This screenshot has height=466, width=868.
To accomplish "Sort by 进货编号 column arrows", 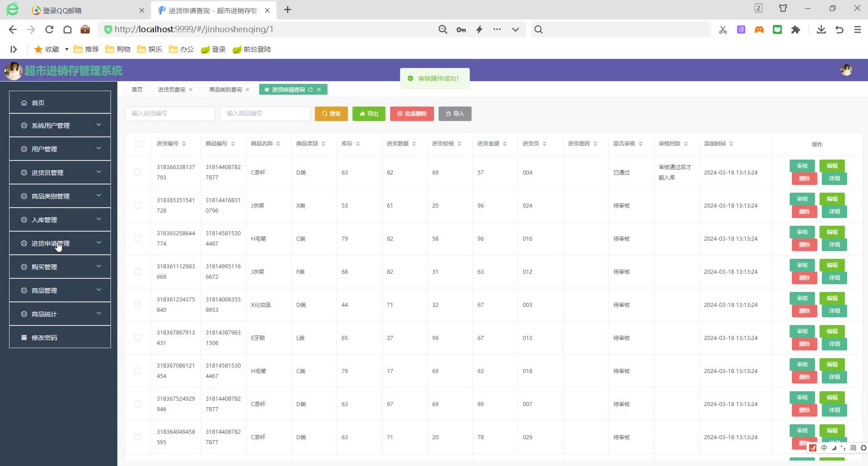I will tap(184, 144).
